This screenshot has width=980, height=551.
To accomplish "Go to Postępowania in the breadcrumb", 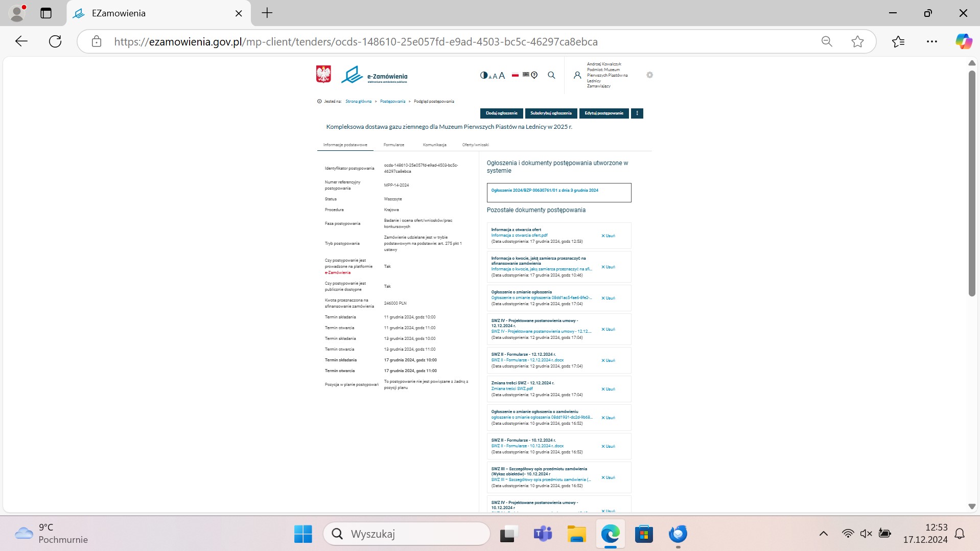I will [392, 102].
